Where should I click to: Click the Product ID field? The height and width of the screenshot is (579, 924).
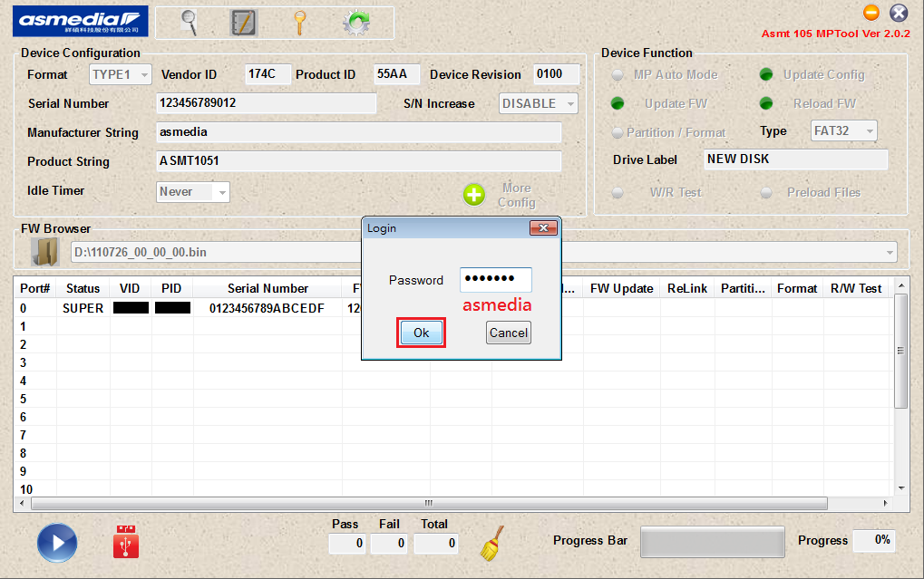(x=396, y=74)
